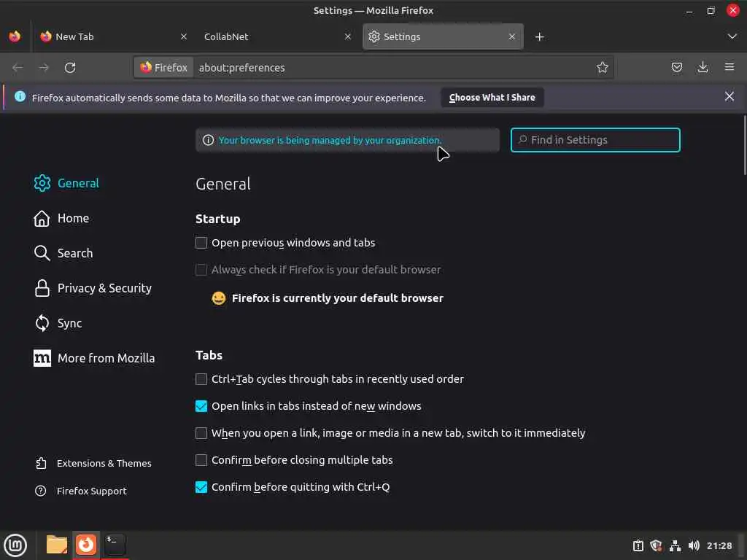Enable Open previous windows and tabs
Viewport: 747px width, 560px height.
click(x=201, y=243)
